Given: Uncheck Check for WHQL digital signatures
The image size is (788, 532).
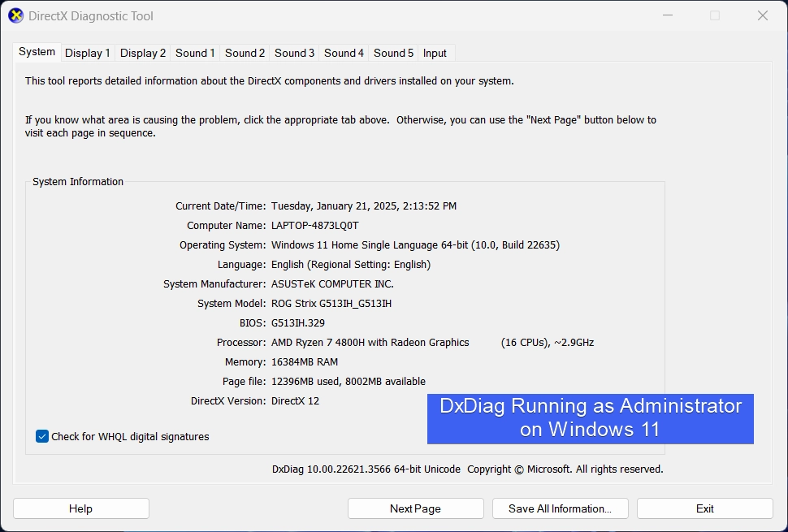Looking at the screenshot, I should tap(42, 436).
